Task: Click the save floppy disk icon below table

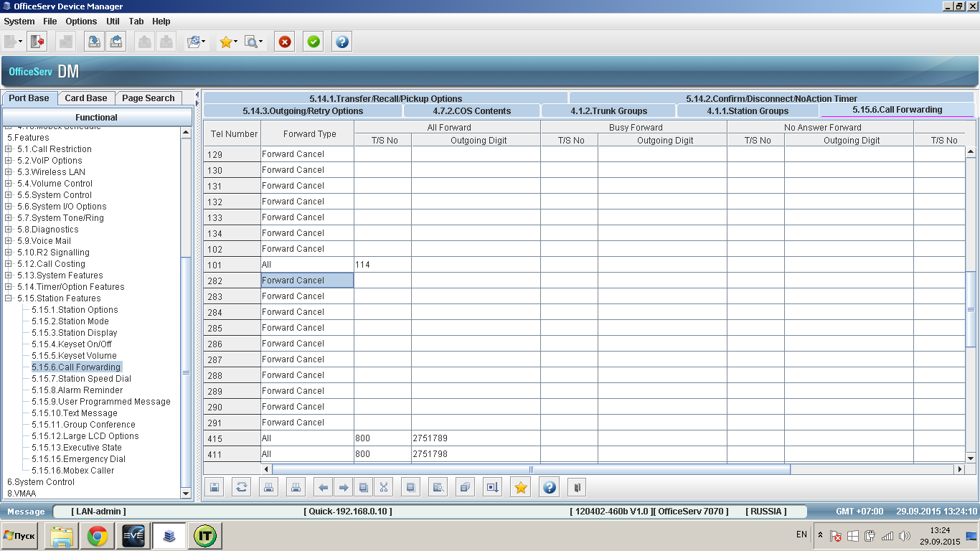Action: [215, 488]
